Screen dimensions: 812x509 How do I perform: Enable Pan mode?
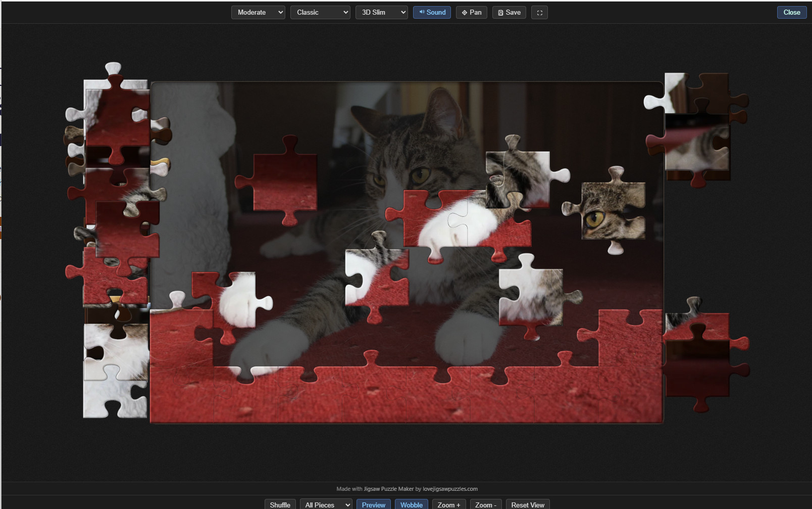(x=471, y=12)
